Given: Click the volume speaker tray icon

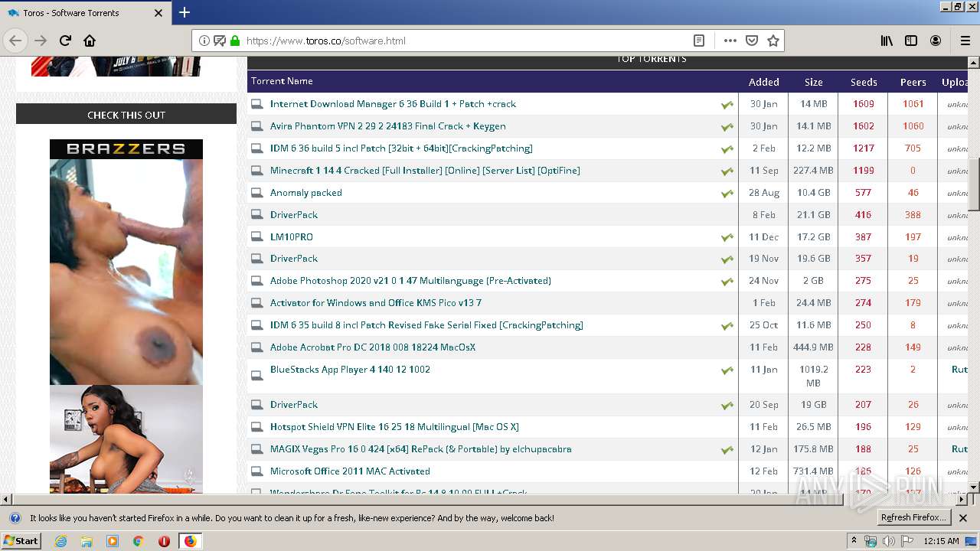Looking at the screenshot, I should pyautogui.click(x=888, y=541).
